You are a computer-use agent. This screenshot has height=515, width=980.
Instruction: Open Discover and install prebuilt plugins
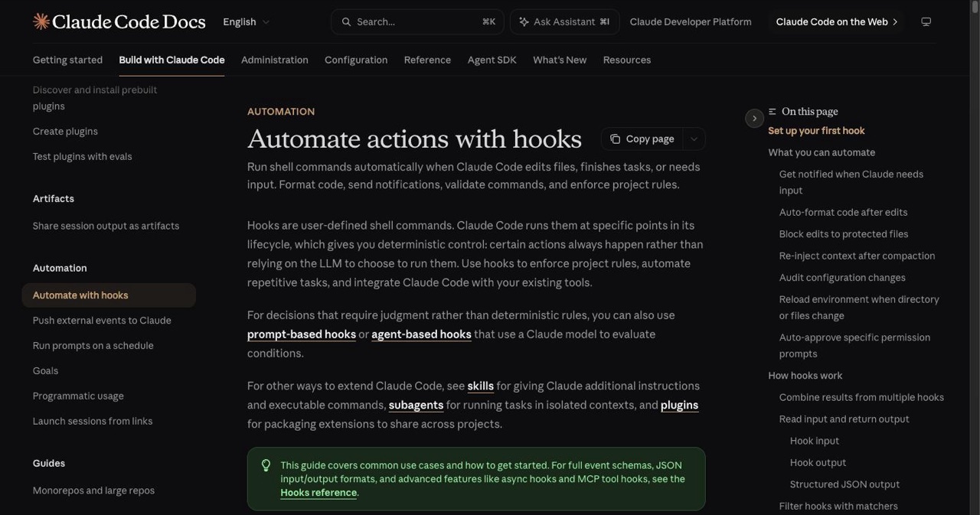click(x=95, y=98)
